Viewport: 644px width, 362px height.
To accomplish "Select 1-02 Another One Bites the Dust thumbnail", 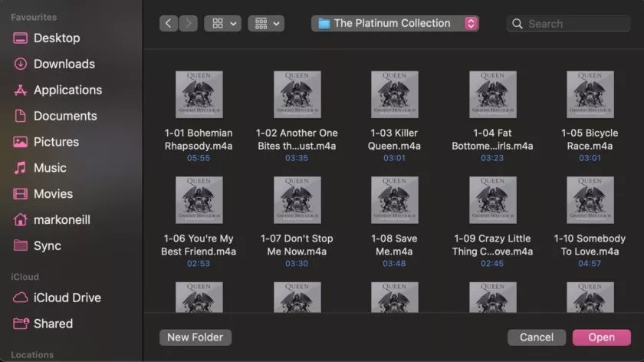I will tap(297, 94).
